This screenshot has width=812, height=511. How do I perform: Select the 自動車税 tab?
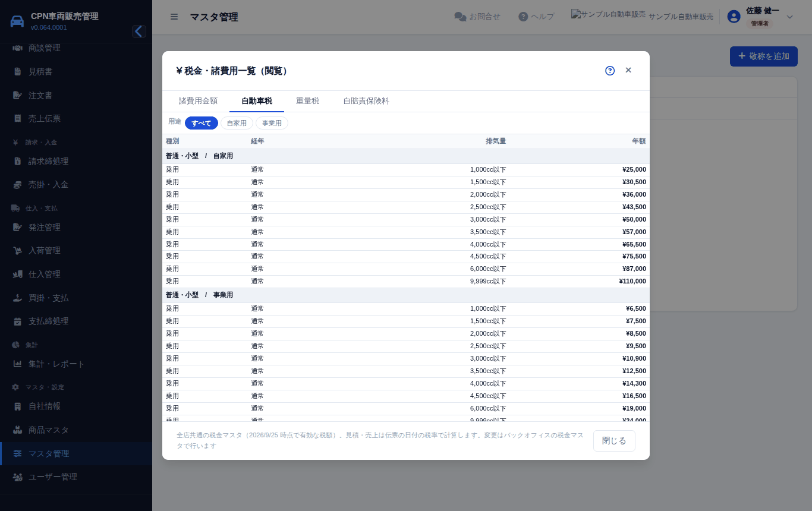click(x=257, y=101)
